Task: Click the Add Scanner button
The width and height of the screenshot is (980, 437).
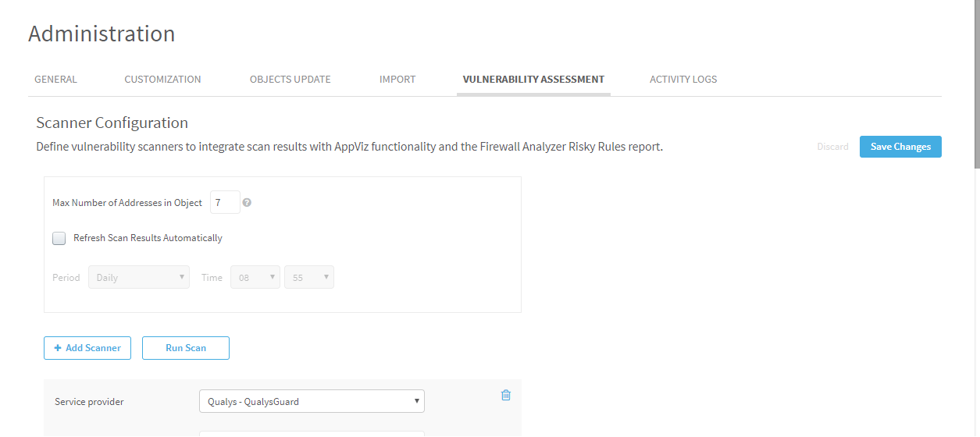Action: pyautogui.click(x=87, y=348)
